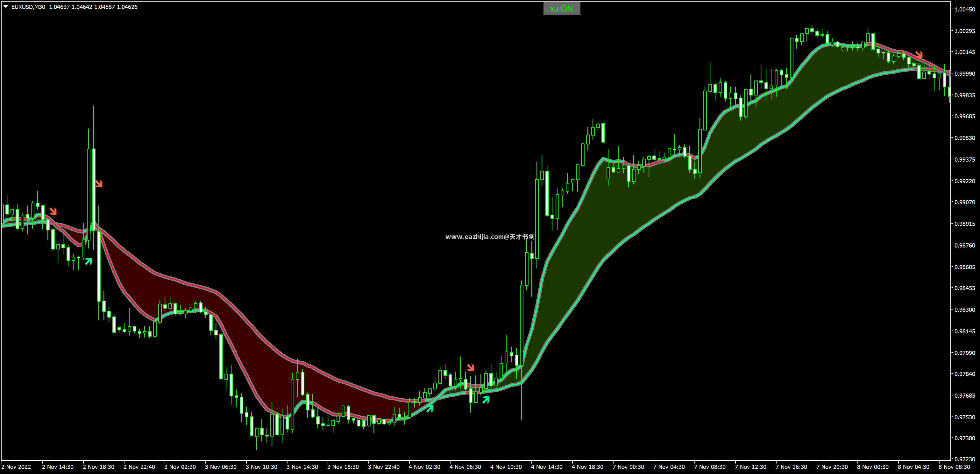Click the 3 Nov 02:30 time label
This screenshot has height=474, width=980.
point(180,467)
